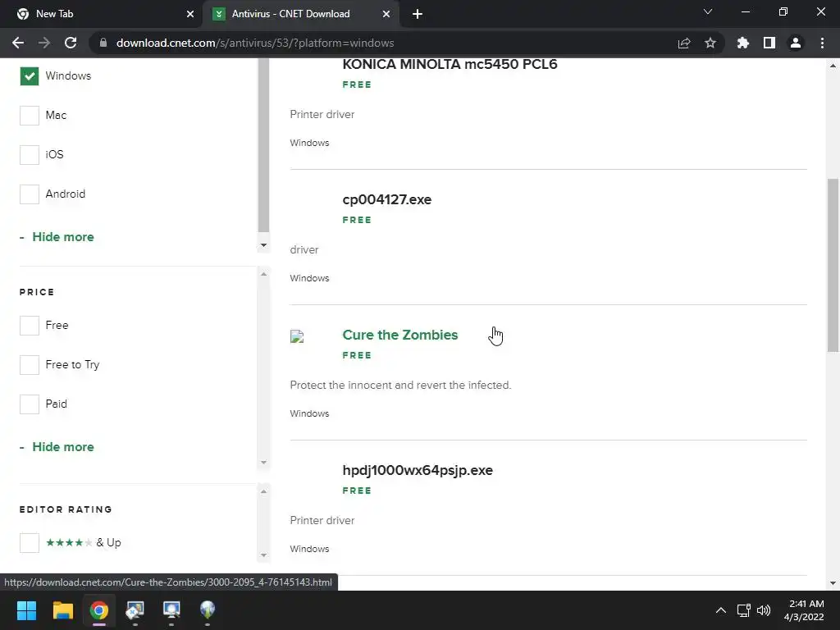
Task: Open the network status tray icon
Action: pos(743,610)
